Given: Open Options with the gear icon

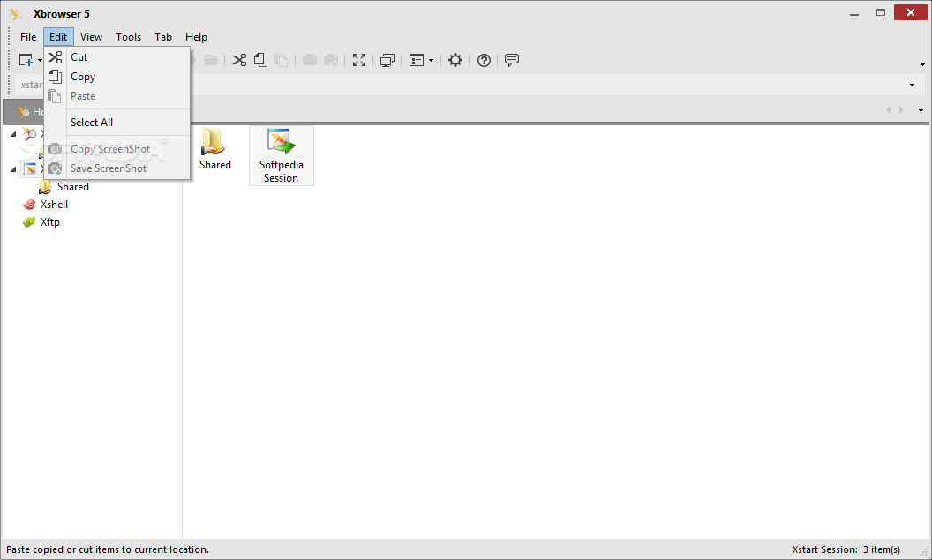Looking at the screenshot, I should pos(455,60).
